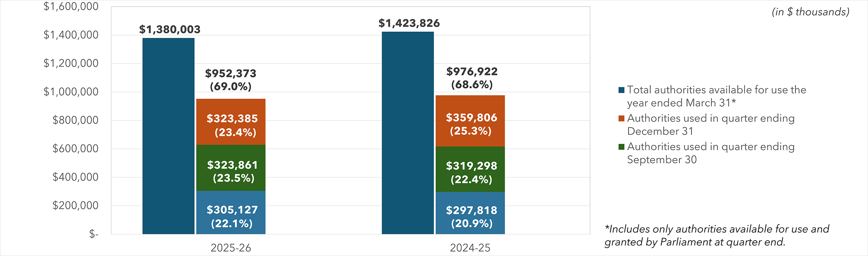Click the $1,423,826 data label
The width and height of the screenshot is (868, 256).
(x=409, y=23)
